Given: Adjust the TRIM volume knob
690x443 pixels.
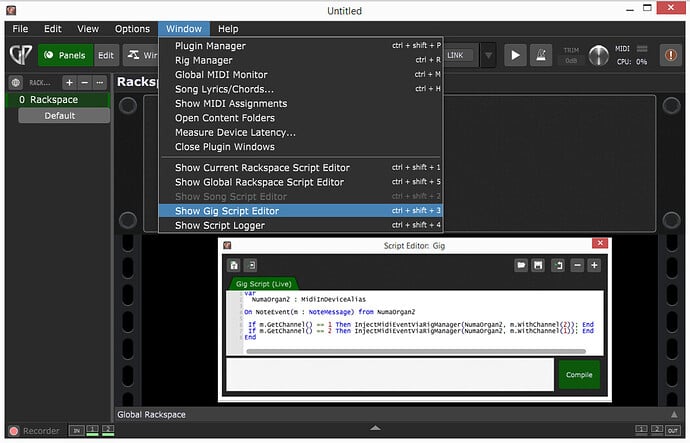Looking at the screenshot, I should click(598, 56).
